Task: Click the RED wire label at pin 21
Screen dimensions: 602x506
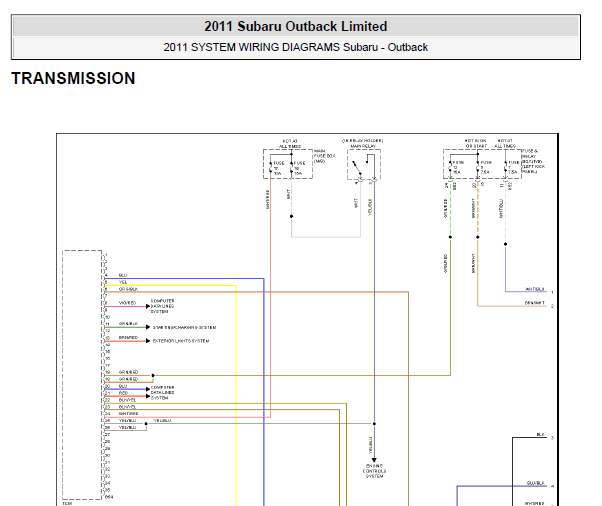Action: click(123, 393)
